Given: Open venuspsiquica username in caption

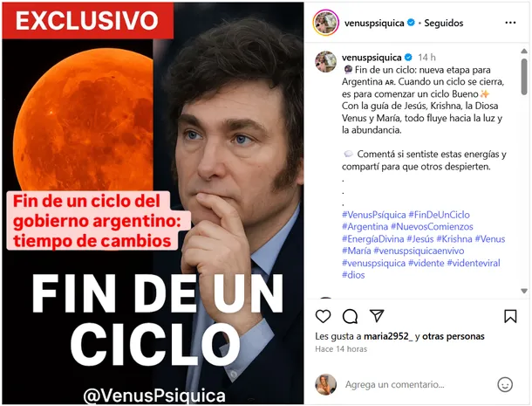Looking at the screenshot, I should (372, 58).
